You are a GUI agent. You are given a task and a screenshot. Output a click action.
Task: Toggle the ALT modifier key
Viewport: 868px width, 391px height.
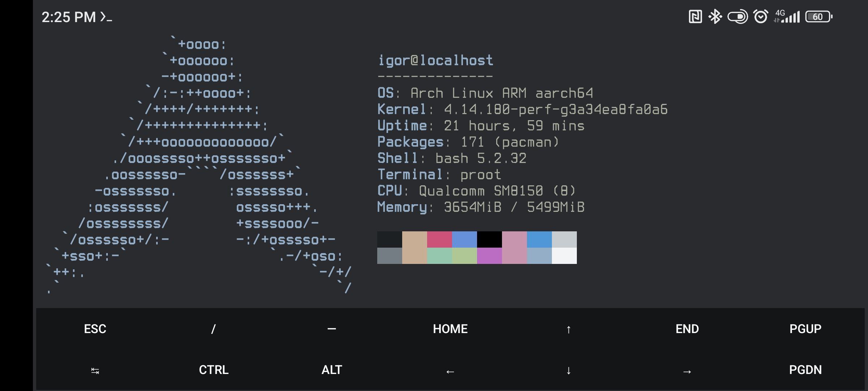coord(332,370)
